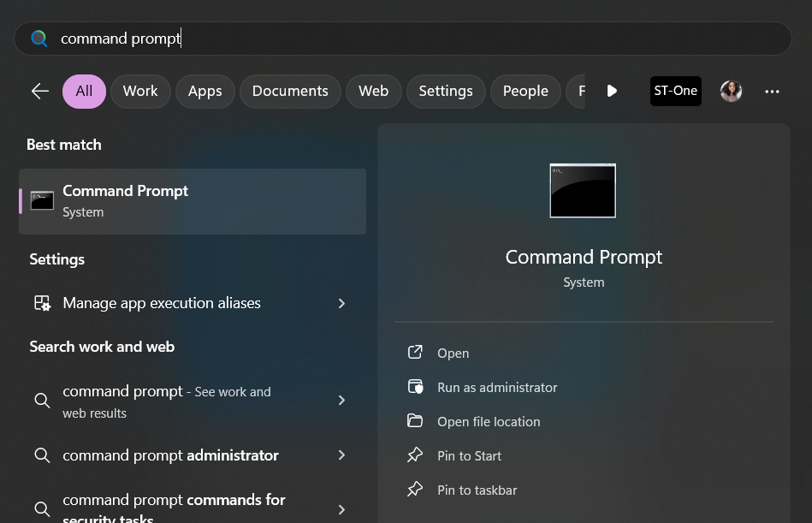Click the Pin to Start pin icon
812x523 pixels.
[x=415, y=455]
